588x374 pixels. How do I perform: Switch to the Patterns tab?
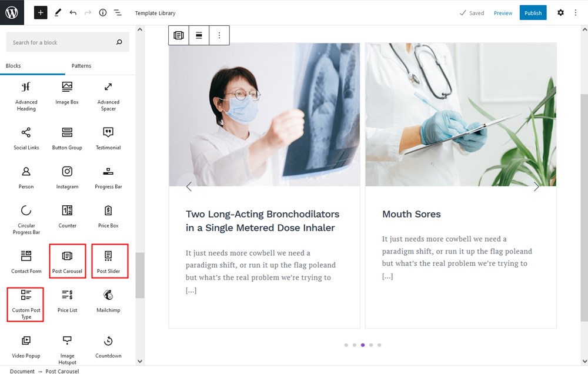[81, 66]
